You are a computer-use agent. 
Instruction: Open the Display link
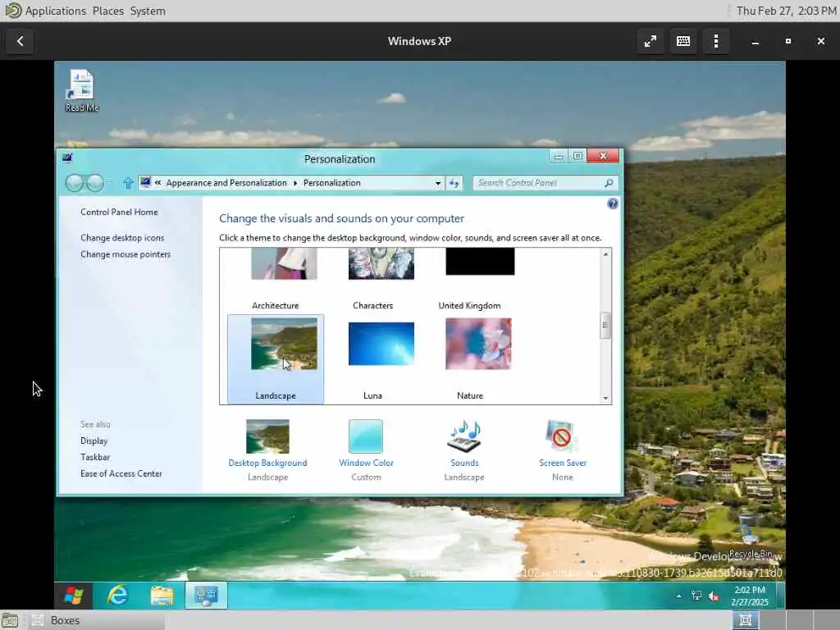click(x=94, y=441)
